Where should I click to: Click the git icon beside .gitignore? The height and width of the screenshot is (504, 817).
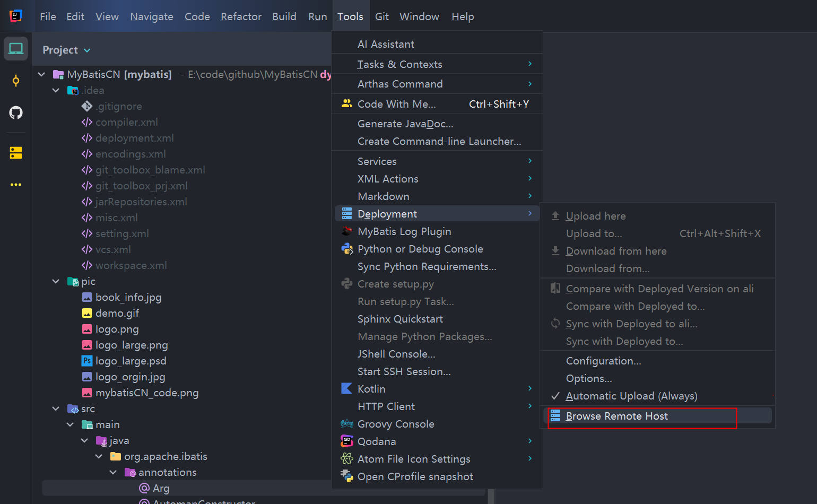pos(87,106)
